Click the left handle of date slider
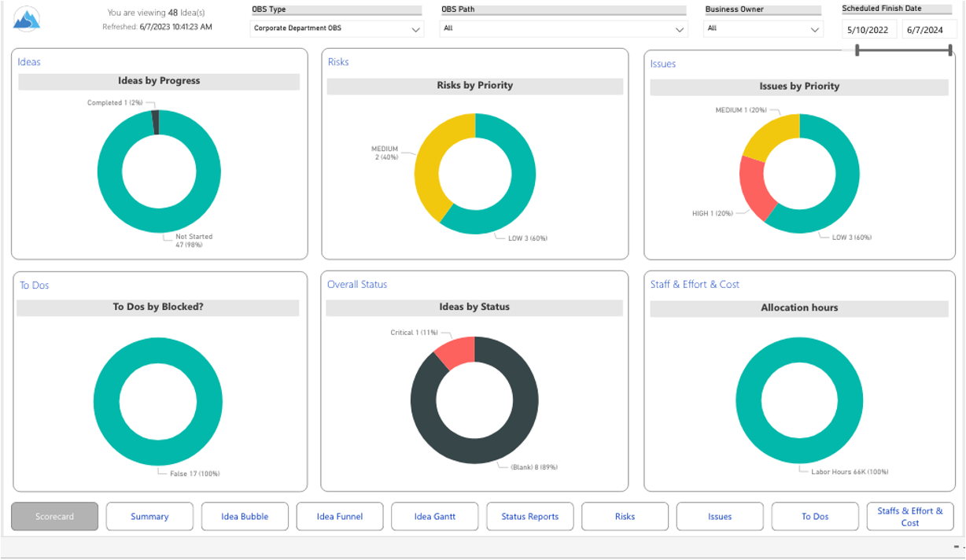 857,50
